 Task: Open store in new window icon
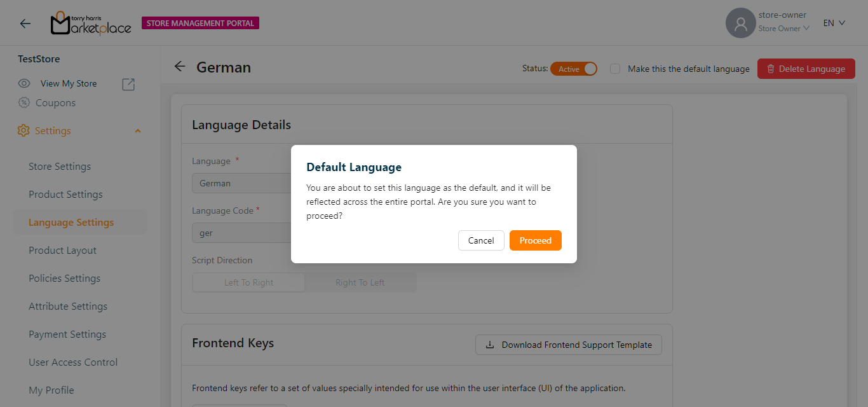[x=128, y=84]
